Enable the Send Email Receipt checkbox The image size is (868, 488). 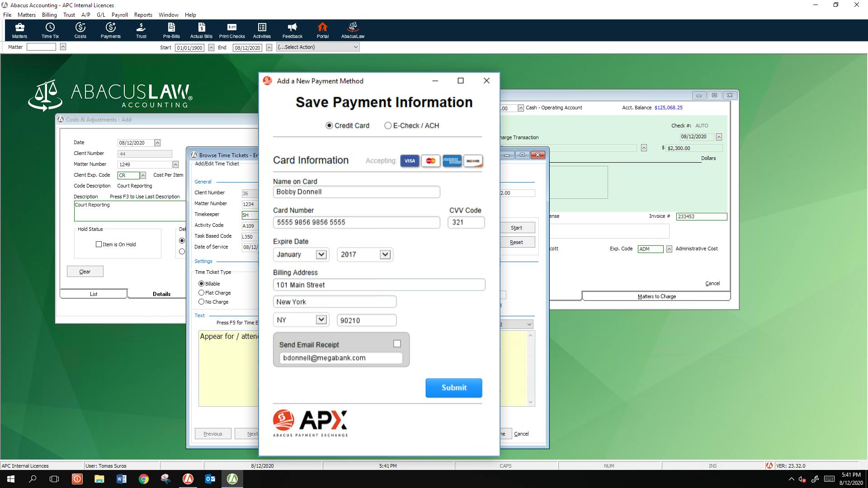click(x=397, y=344)
